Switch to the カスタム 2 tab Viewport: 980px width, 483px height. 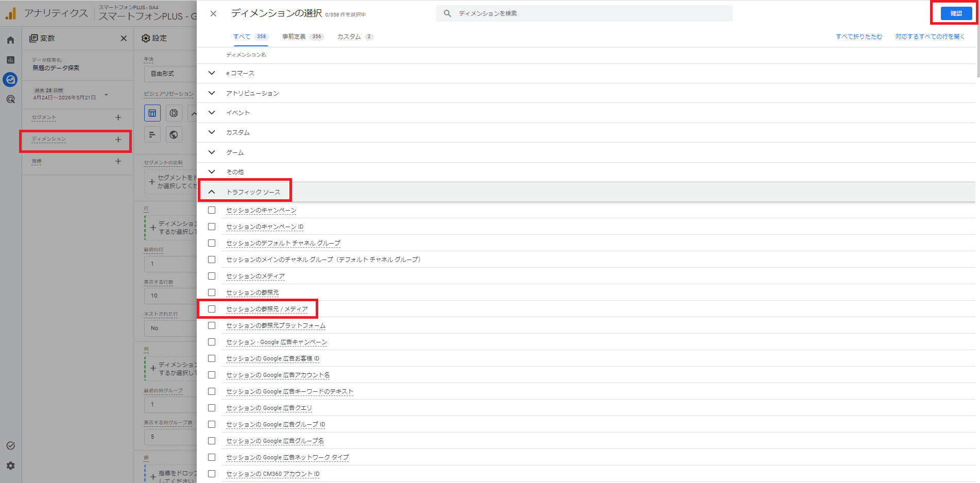click(x=355, y=37)
